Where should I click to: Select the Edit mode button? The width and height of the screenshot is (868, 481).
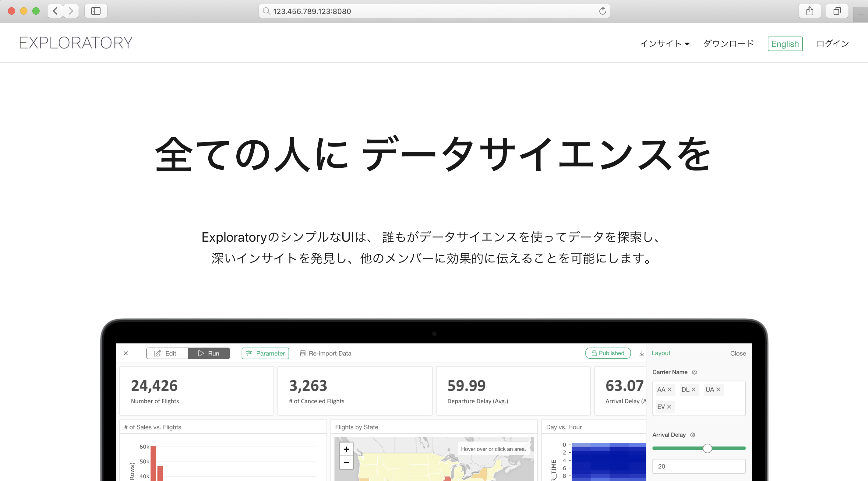point(167,353)
